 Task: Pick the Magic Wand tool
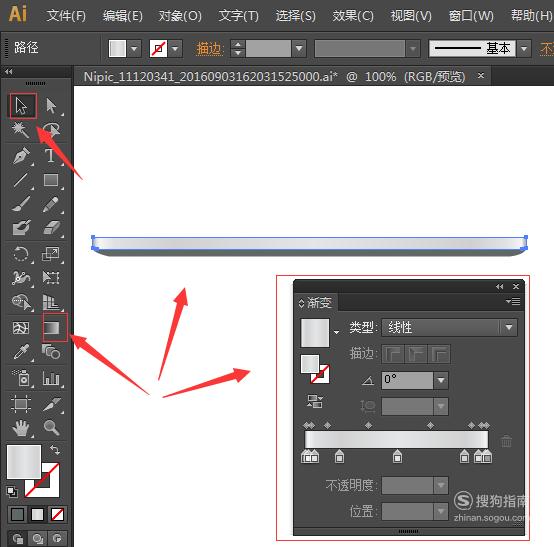(x=20, y=130)
